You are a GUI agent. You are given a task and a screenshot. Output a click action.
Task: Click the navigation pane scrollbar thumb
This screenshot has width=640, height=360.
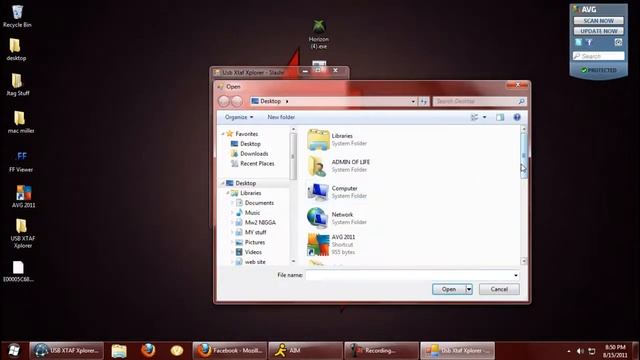293,157
